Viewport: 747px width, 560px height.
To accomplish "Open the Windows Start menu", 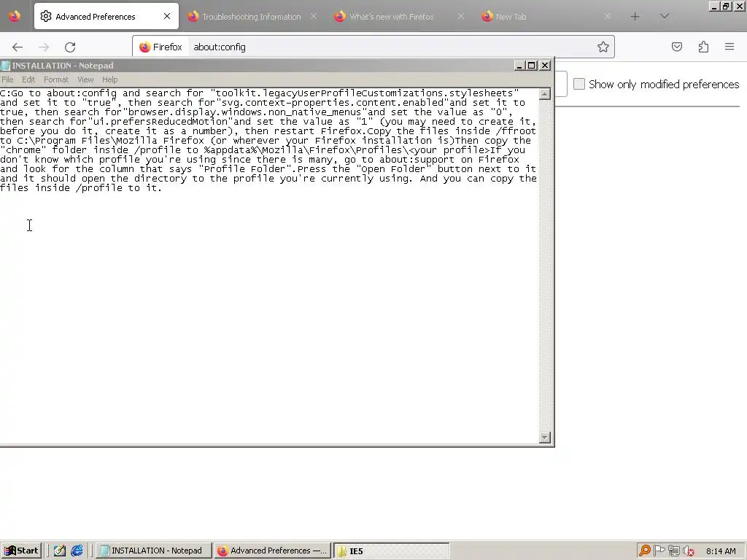I will click(21, 551).
